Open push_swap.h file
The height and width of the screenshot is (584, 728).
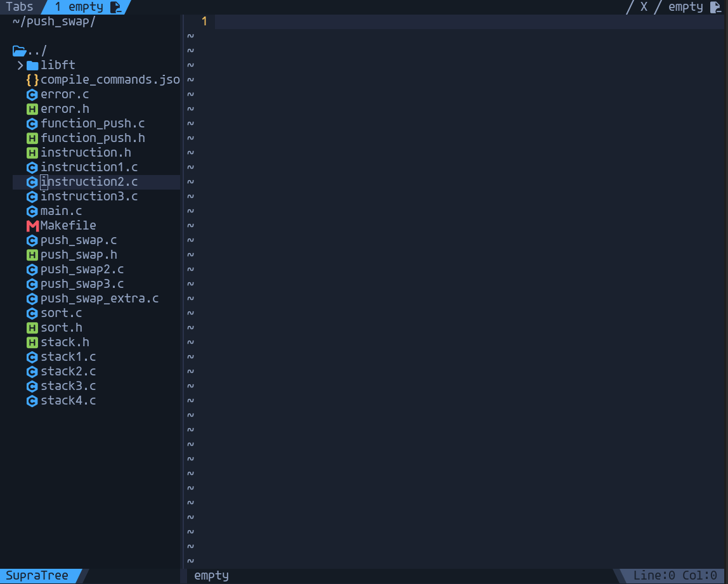point(79,255)
